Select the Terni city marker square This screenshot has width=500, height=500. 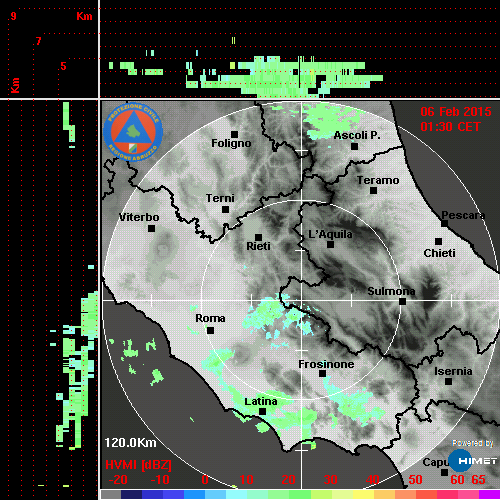[225, 209]
